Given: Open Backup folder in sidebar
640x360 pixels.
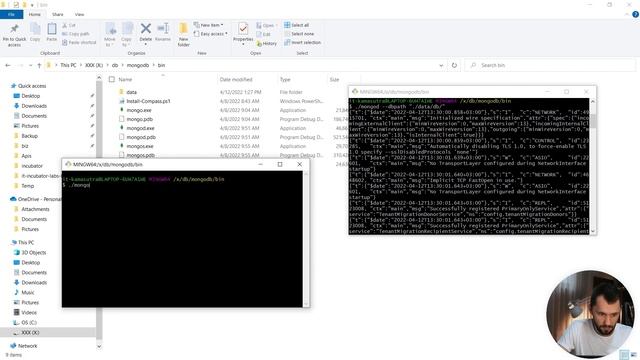Looking at the screenshot, I should point(29,136).
